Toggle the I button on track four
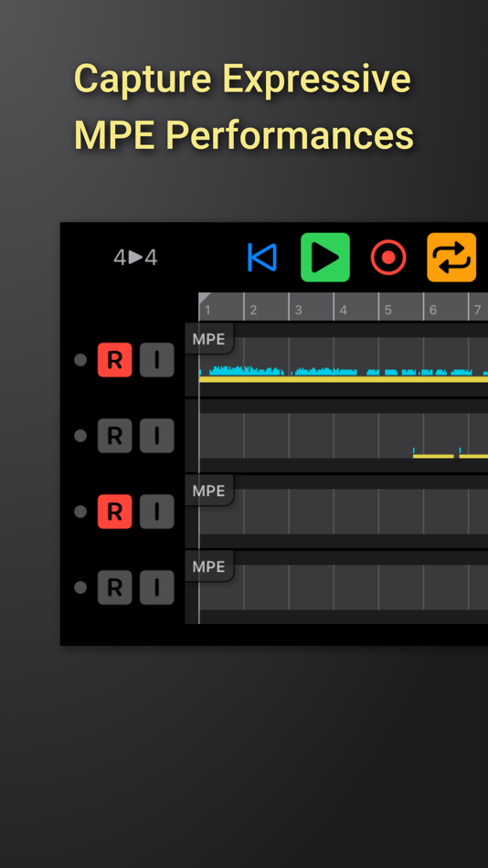Screen dimensions: 488x868 coord(157,587)
